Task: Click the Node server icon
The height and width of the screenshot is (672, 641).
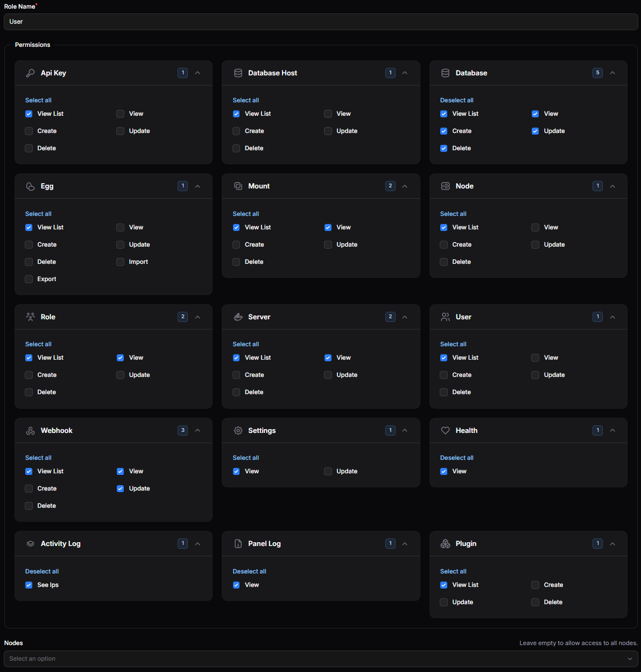Action: tap(445, 186)
